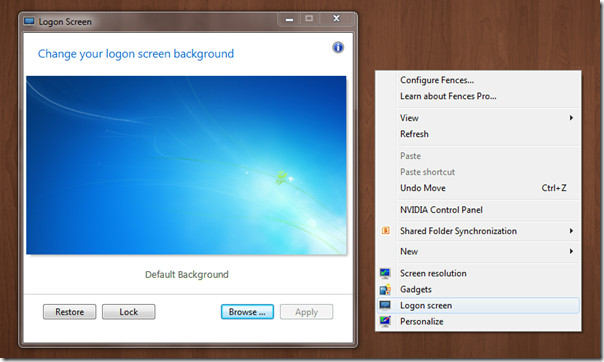
Task: Click the Logon screen menu entry icon
Action: pos(385,305)
